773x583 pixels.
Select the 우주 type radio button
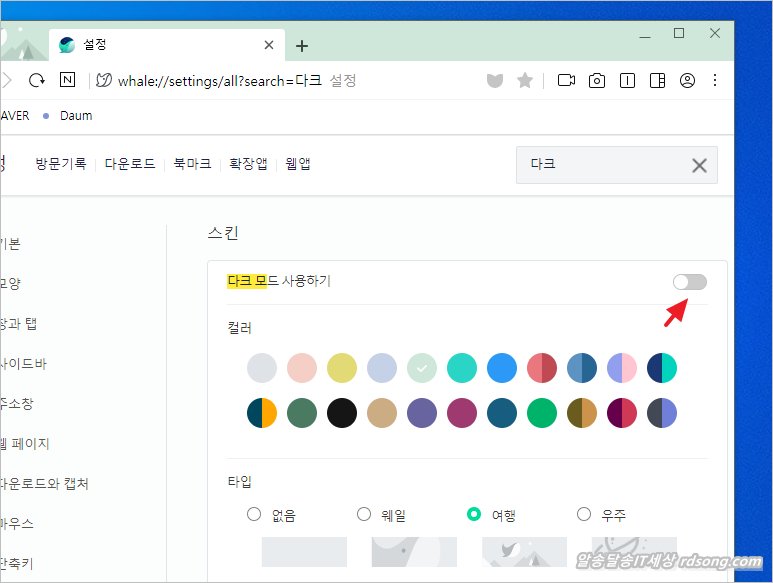[x=584, y=514]
